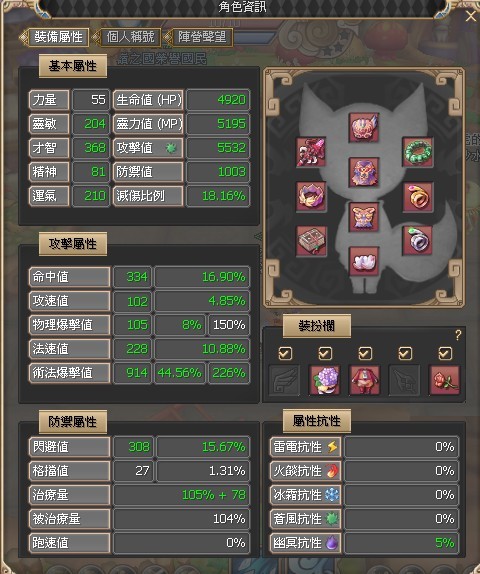The height and width of the screenshot is (574, 480).
Task: Click the book offhand equipment slot
Action: tap(310, 241)
